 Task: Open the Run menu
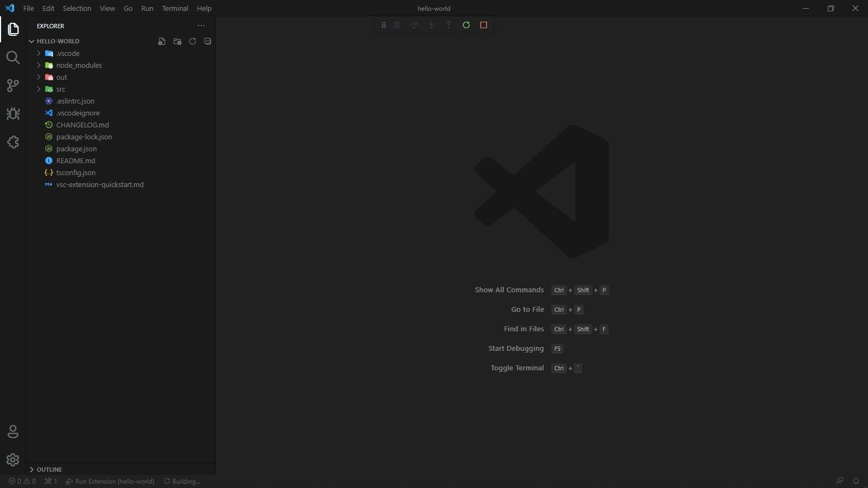click(147, 8)
